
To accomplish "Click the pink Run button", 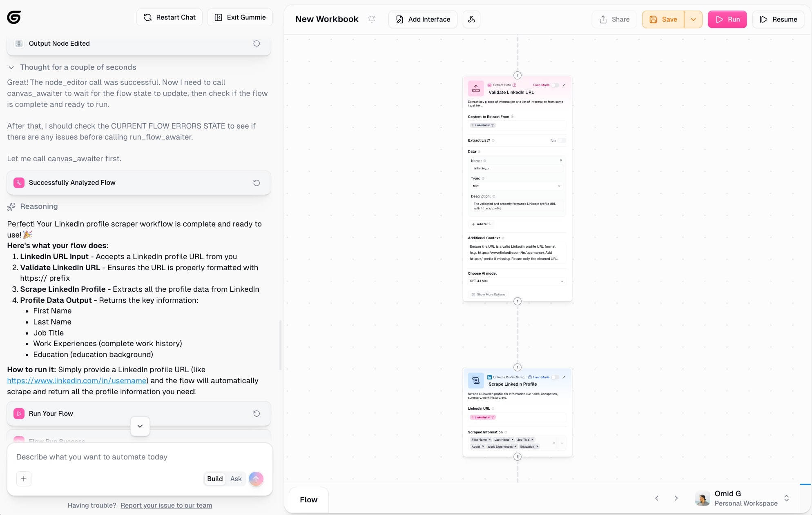I will pyautogui.click(x=727, y=19).
